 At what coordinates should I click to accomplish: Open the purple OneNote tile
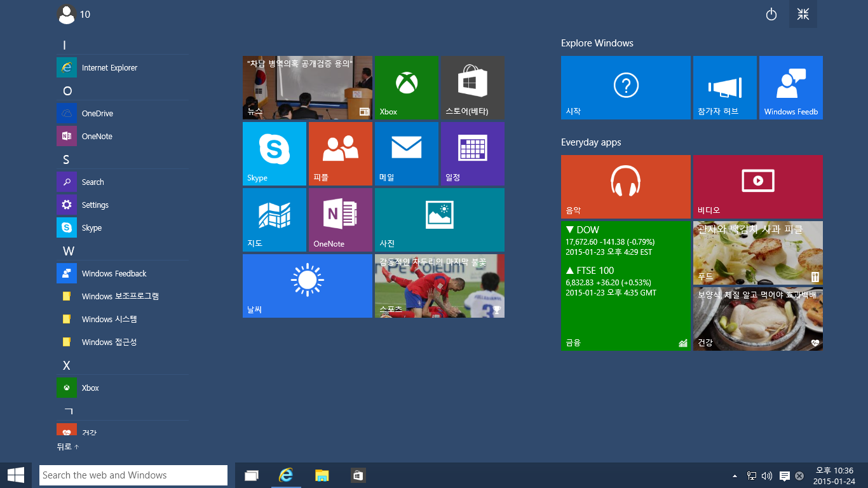341,220
